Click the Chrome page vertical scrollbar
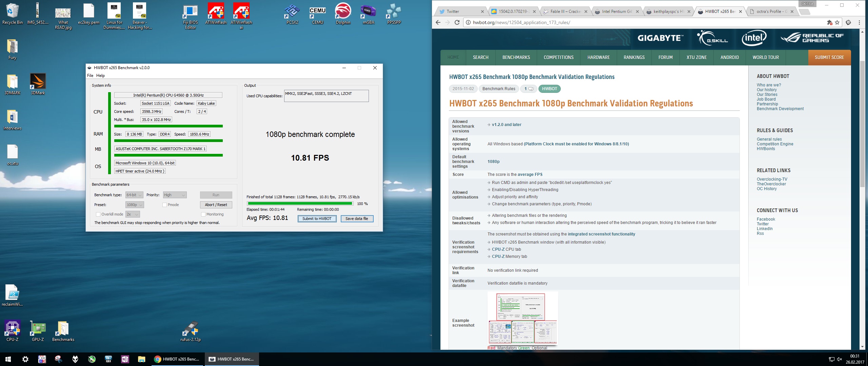Screen dimensions: 868x366 (862, 124)
